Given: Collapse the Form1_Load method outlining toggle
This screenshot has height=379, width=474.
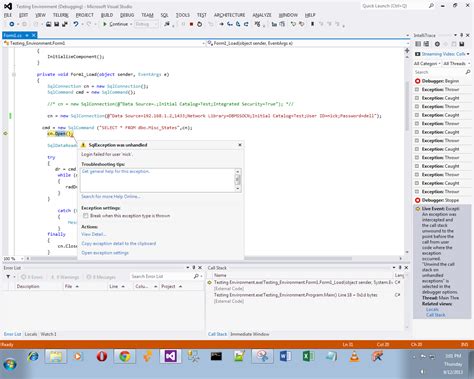Looking at the screenshot, I should click(14, 74).
